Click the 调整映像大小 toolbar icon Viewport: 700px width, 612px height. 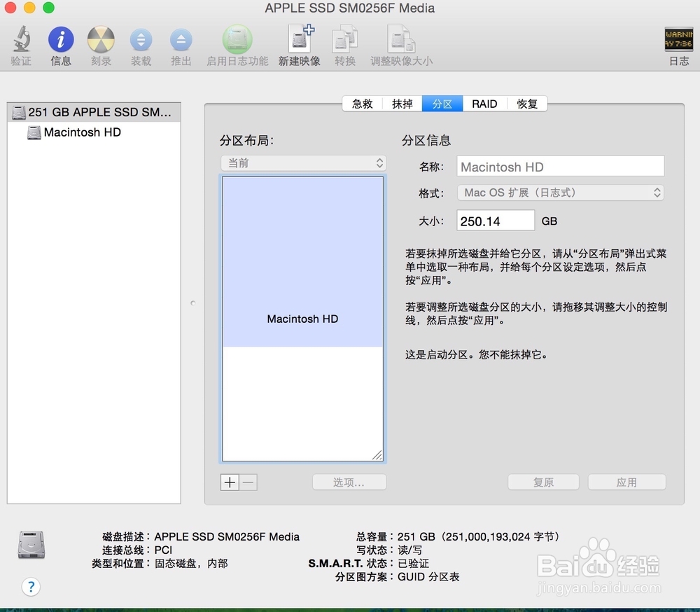[x=401, y=43]
